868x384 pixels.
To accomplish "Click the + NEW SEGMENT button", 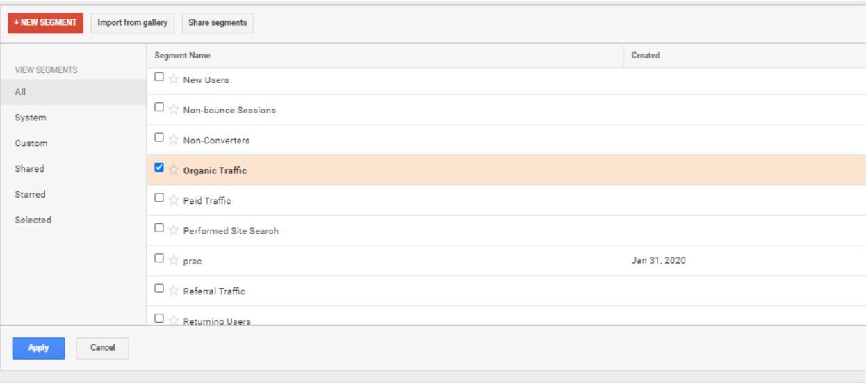I will [x=45, y=23].
